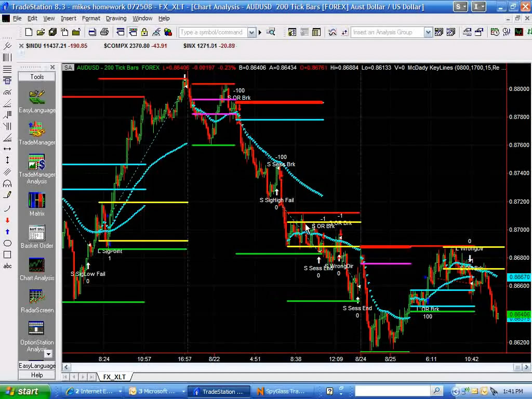Image resolution: width=532 pixels, height=399 pixels.
Task: Select the parallel lines drawing tool
Action: (7, 172)
